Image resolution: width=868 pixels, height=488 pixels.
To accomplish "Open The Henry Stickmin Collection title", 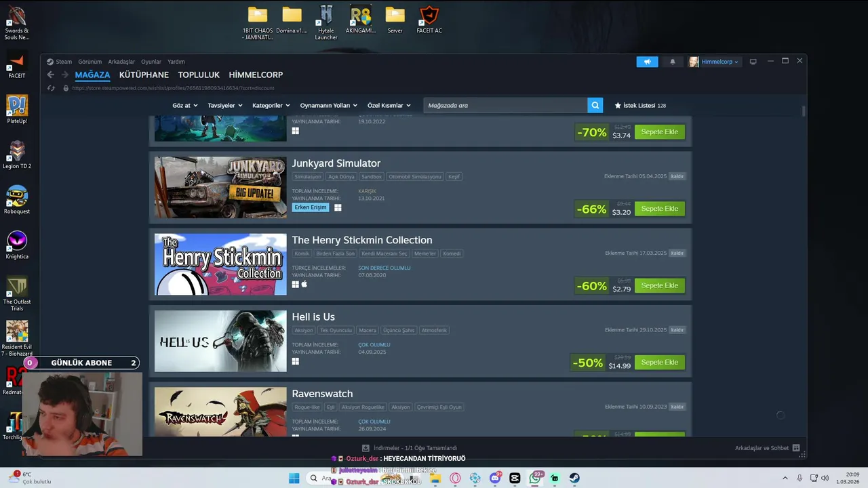I will click(x=362, y=240).
